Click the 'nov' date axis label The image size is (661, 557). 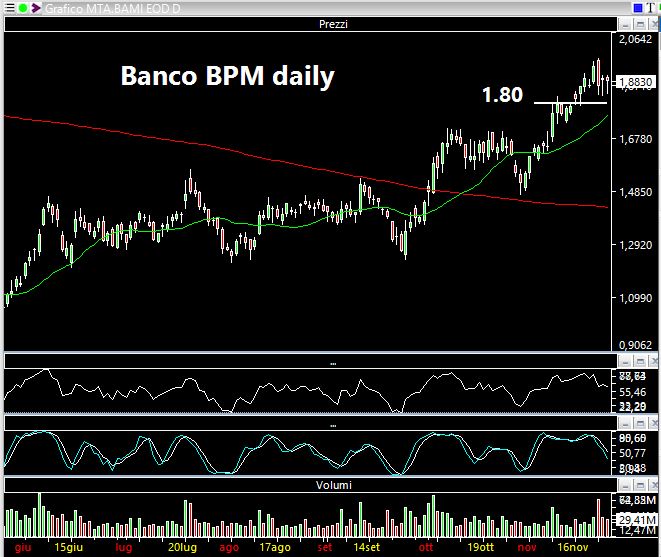coord(527,547)
